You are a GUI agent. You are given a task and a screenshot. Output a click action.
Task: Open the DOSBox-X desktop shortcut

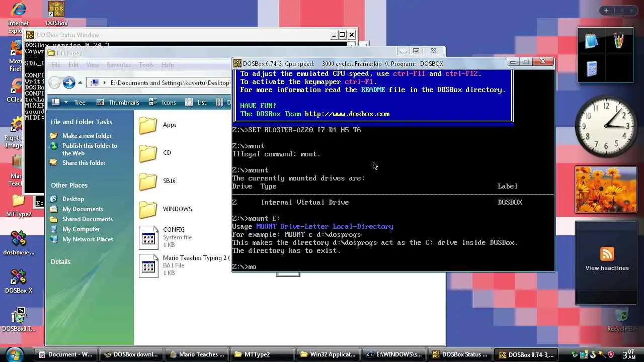(19, 282)
